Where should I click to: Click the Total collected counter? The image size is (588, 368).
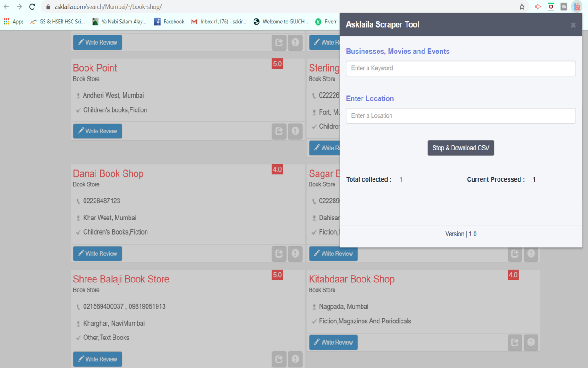(374, 179)
